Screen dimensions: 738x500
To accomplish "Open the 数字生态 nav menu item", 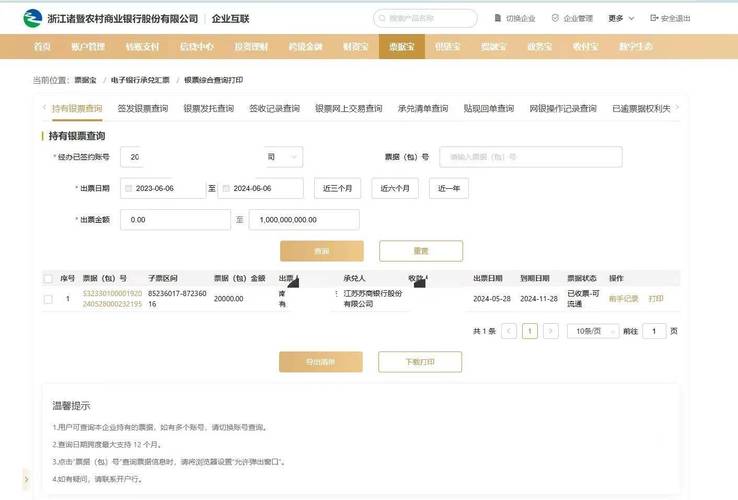I will click(635, 46).
